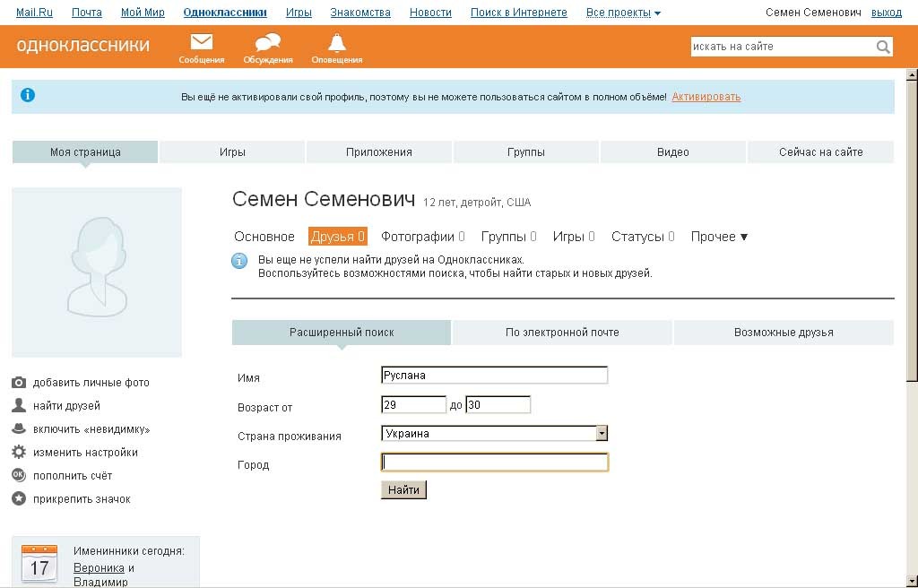Image resolution: width=918 pixels, height=588 pixels.
Task: Switch to the Моя страница tab
Action: click(x=85, y=152)
